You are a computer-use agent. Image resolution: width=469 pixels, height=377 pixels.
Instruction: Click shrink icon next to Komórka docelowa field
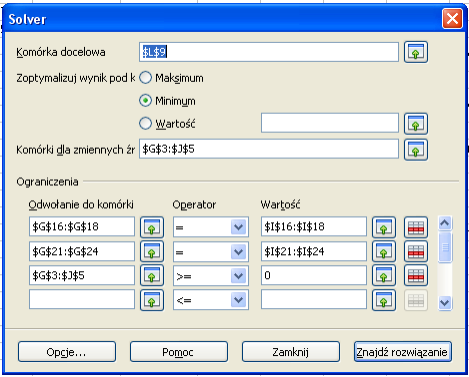pyautogui.click(x=416, y=52)
